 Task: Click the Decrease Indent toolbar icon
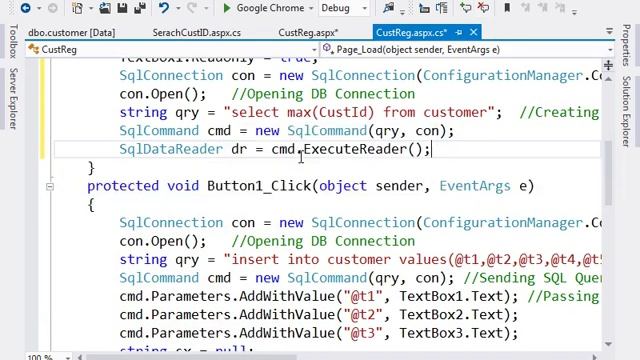pyautogui.click(x=424, y=8)
